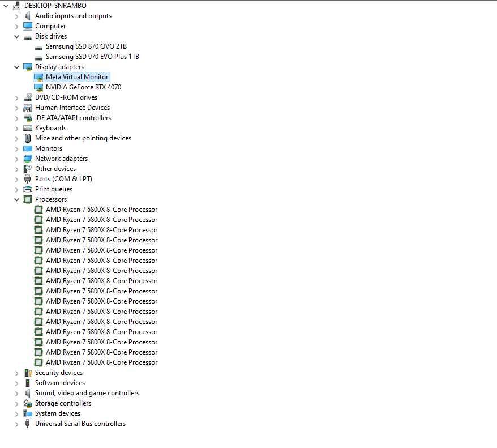Click the Samsung SSD 970 EVO Plus drive icon

tap(38, 58)
